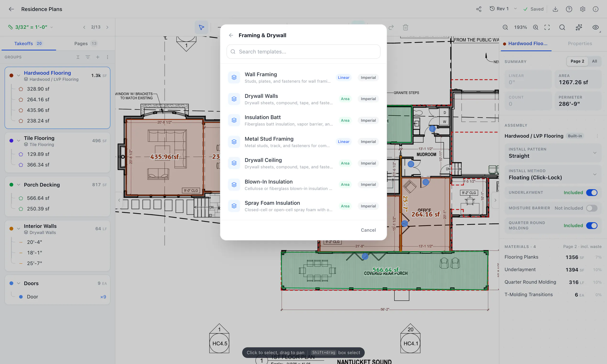607x364 pixels.
Task: Click the Search templates field
Action: coord(303,52)
